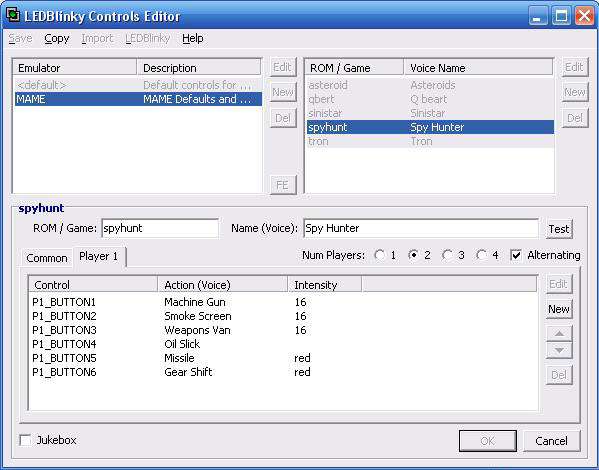Screen dimensions: 599x470
Task: Select the qbert ROM row
Action: point(431,99)
